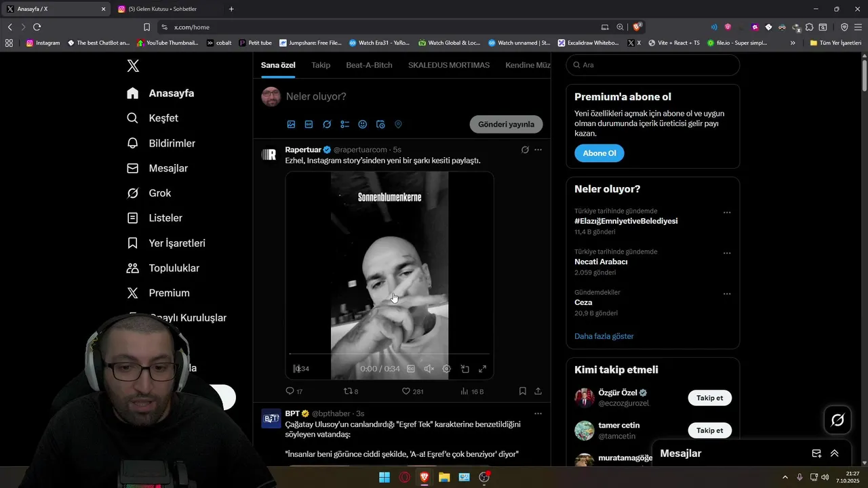Viewport: 868px width, 488px height.
Task: Expand hidden bookmarks with chevron
Action: point(793,43)
